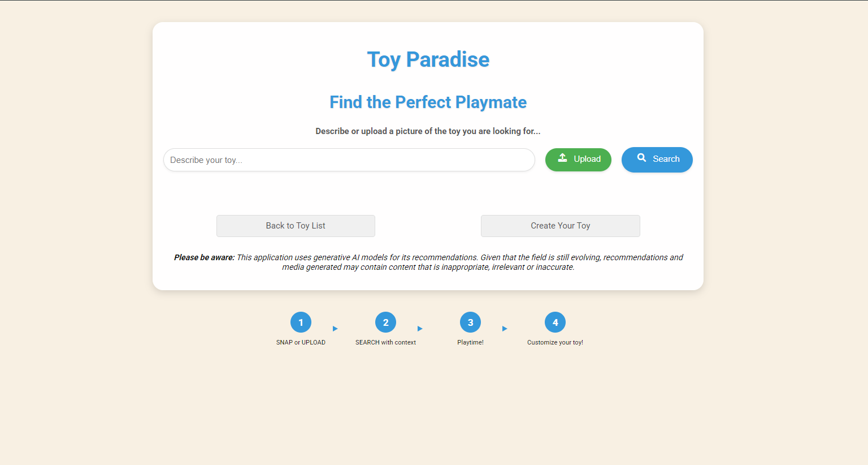Click the arrow between steps 1 and 2
The width and height of the screenshot is (868, 465).
pos(335,329)
